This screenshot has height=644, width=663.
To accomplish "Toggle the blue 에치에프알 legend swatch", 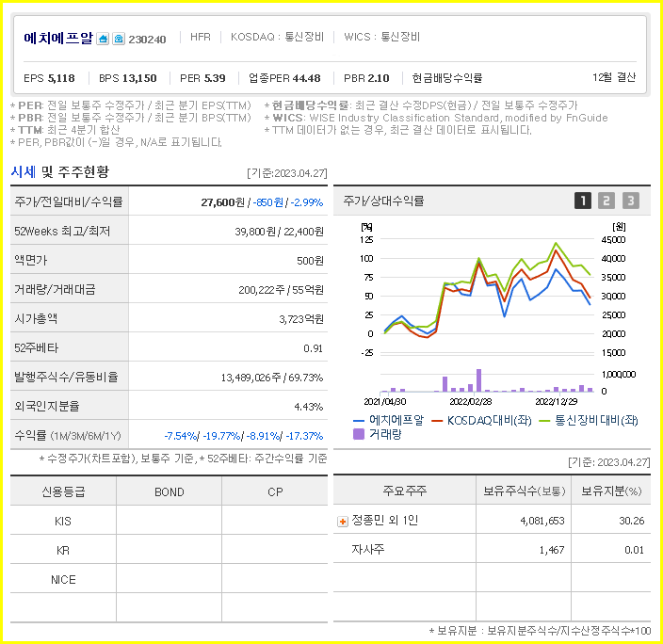I will pyautogui.click(x=359, y=421).
